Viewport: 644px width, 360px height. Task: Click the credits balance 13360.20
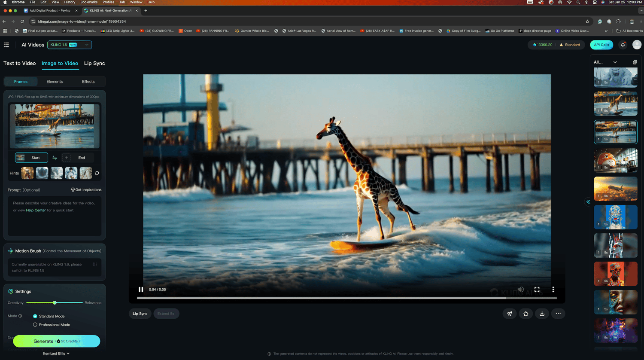543,45
